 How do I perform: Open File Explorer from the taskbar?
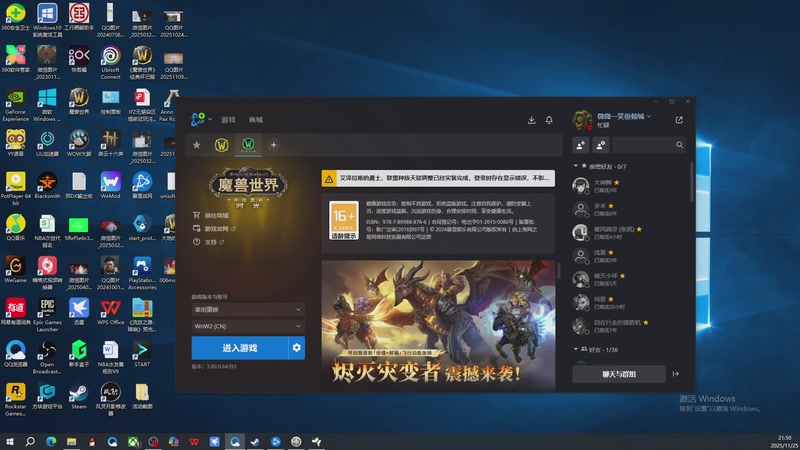point(71,441)
